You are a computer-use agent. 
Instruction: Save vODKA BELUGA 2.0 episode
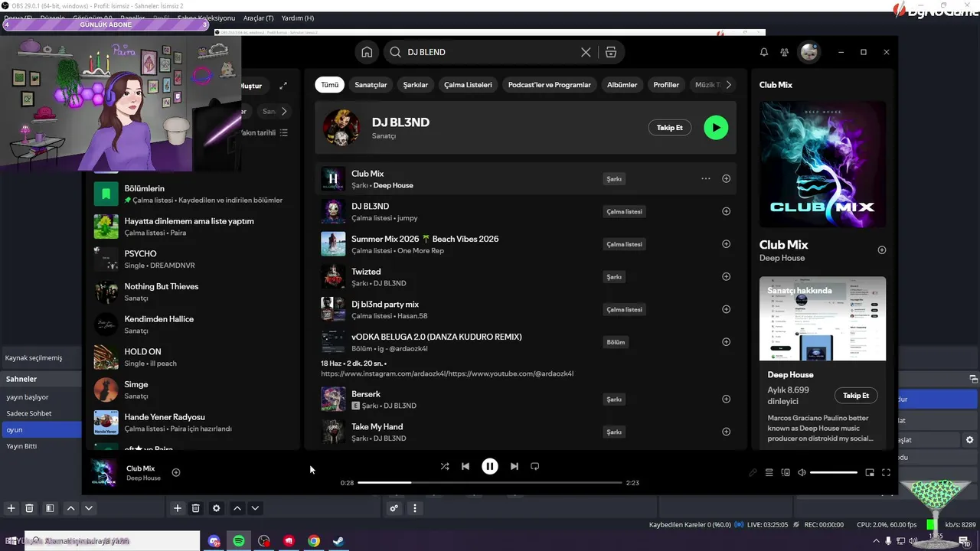[726, 342]
